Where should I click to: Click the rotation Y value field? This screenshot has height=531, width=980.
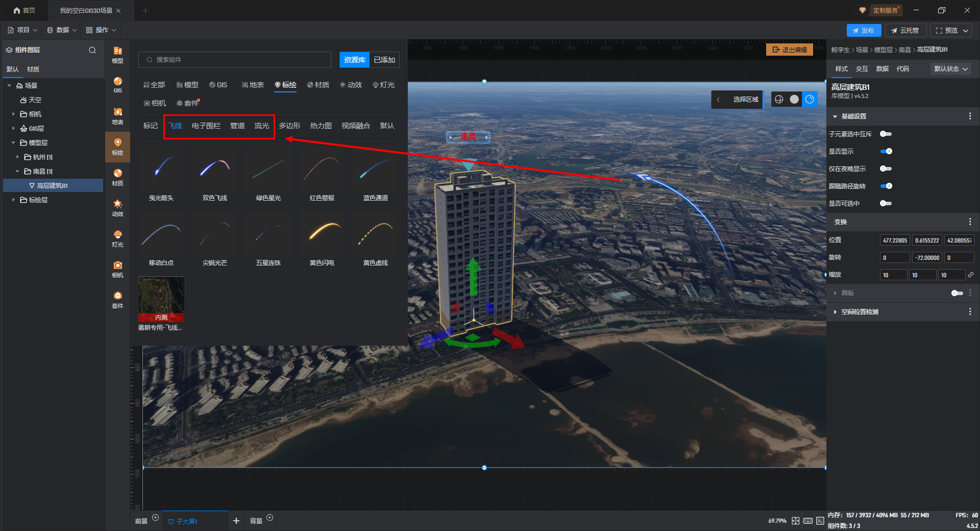click(x=927, y=258)
